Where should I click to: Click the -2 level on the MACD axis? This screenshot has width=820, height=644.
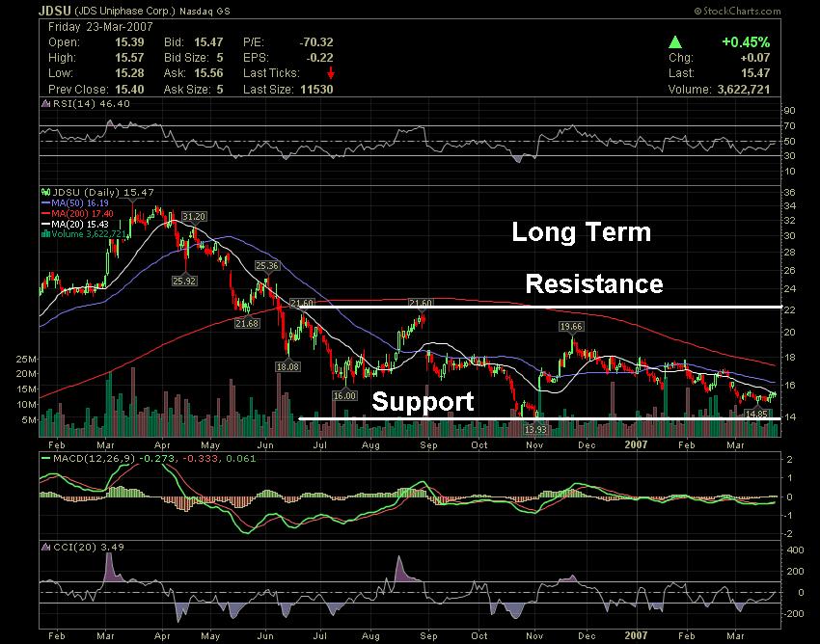[788, 534]
